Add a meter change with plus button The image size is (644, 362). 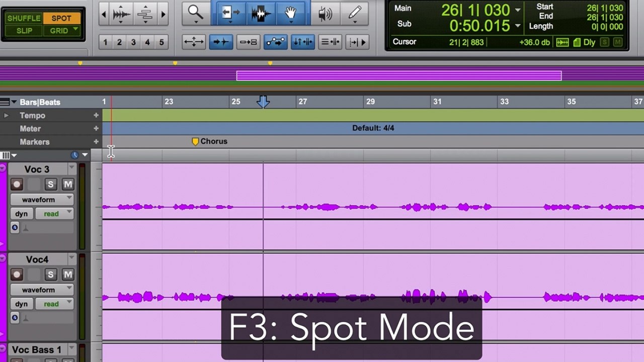pos(96,129)
